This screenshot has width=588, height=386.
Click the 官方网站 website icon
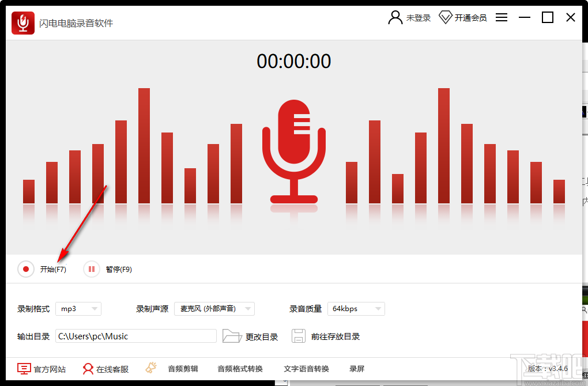click(x=23, y=369)
